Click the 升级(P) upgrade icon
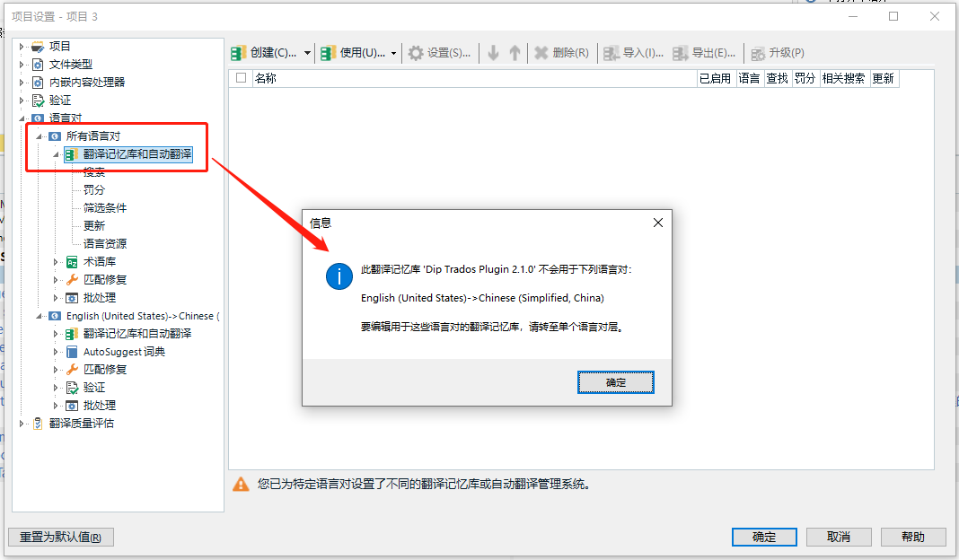The width and height of the screenshot is (959, 560). (x=758, y=53)
